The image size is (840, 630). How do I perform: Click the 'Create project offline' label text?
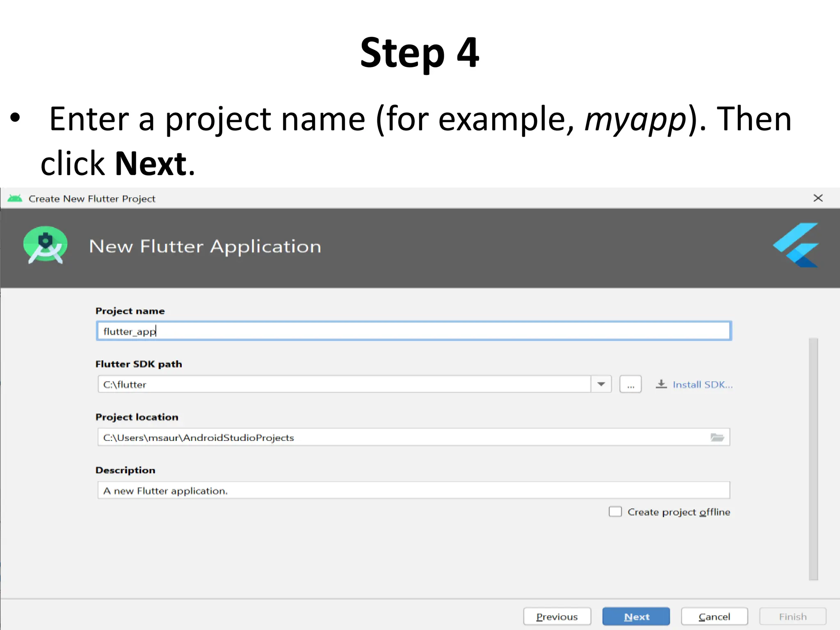(679, 512)
